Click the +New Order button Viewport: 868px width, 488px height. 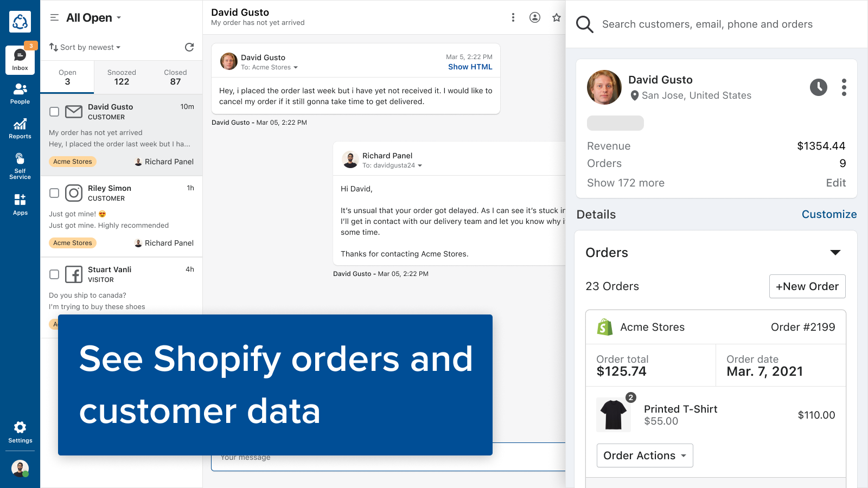[x=807, y=286]
